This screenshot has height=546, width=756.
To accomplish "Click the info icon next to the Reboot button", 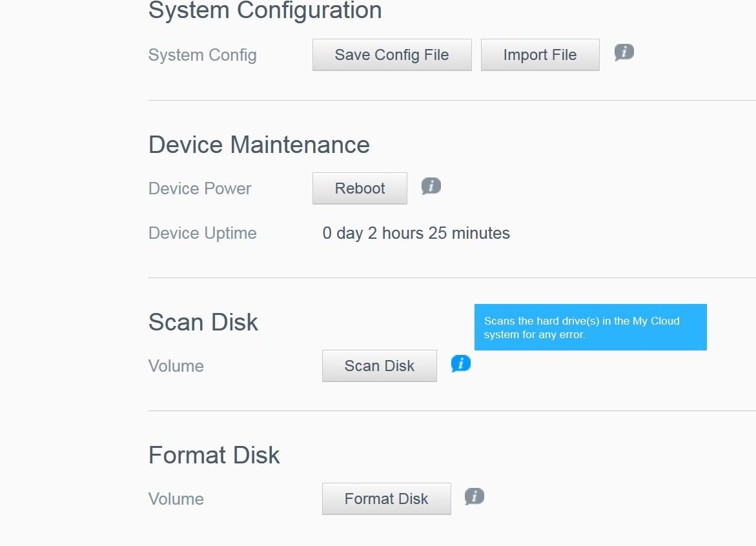I will click(430, 186).
